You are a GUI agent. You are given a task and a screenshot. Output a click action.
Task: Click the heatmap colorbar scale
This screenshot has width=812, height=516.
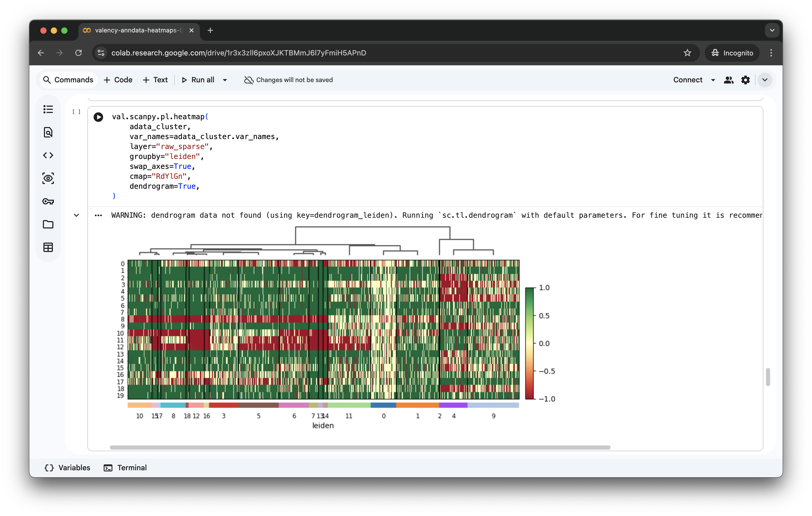pyautogui.click(x=529, y=343)
